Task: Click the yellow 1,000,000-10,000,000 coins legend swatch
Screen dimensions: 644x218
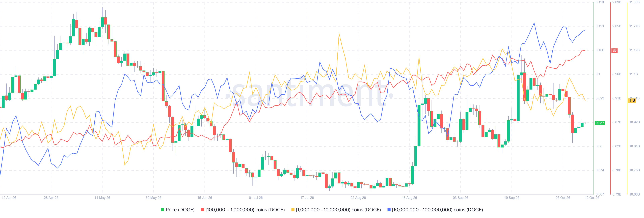Action: (293, 210)
